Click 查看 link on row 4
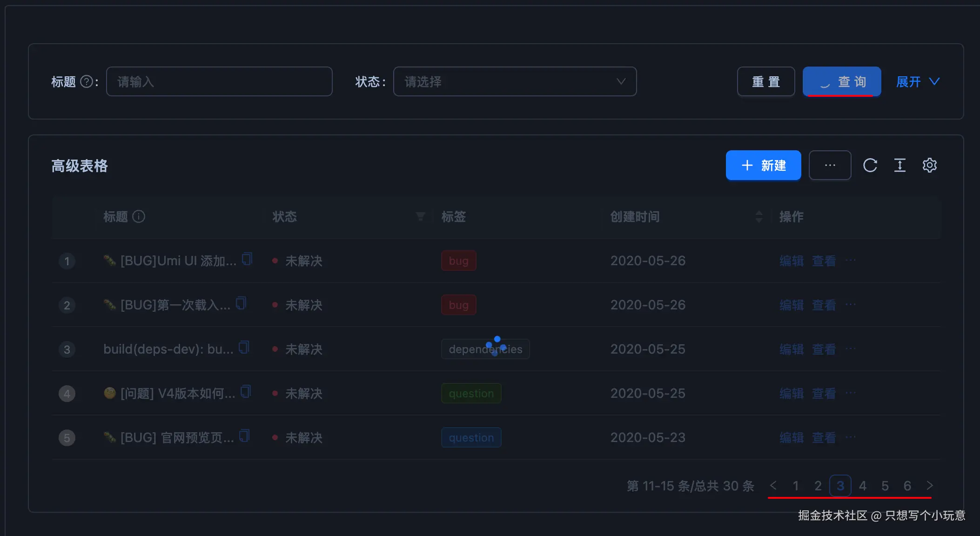Image resolution: width=980 pixels, height=536 pixels. point(824,394)
